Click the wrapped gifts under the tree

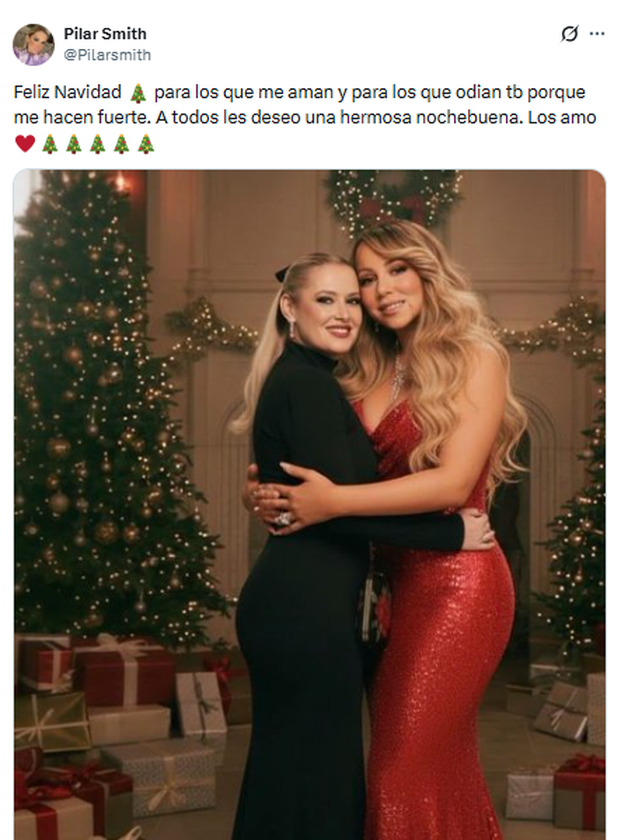[x=119, y=735]
